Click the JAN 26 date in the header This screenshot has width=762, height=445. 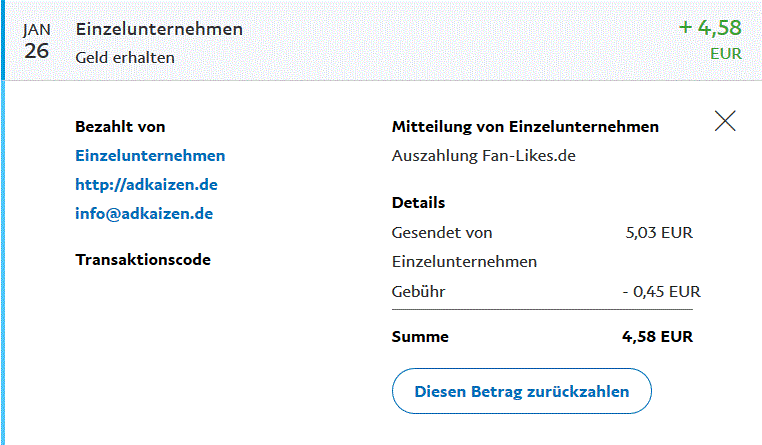(37, 42)
